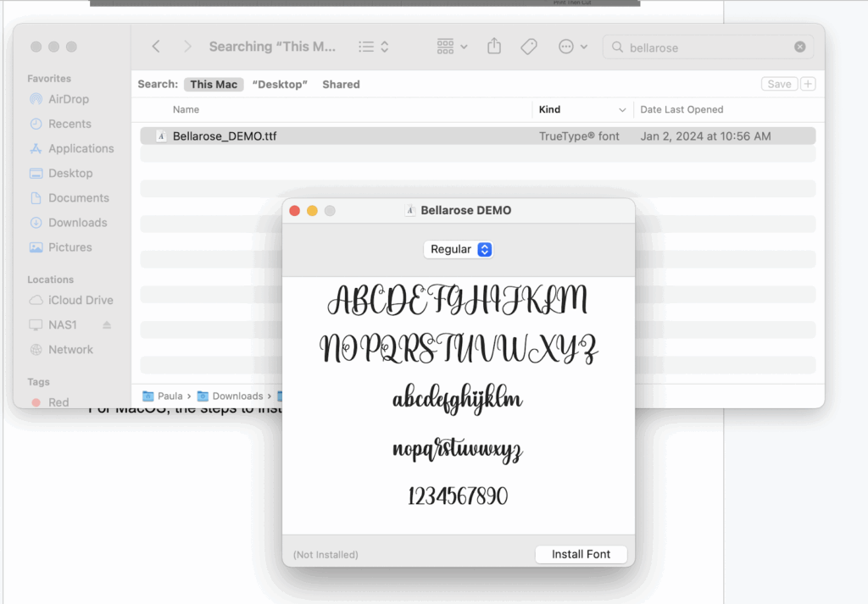Open Downloads folder in the sidebar
The image size is (868, 604).
(x=77, y=223)
